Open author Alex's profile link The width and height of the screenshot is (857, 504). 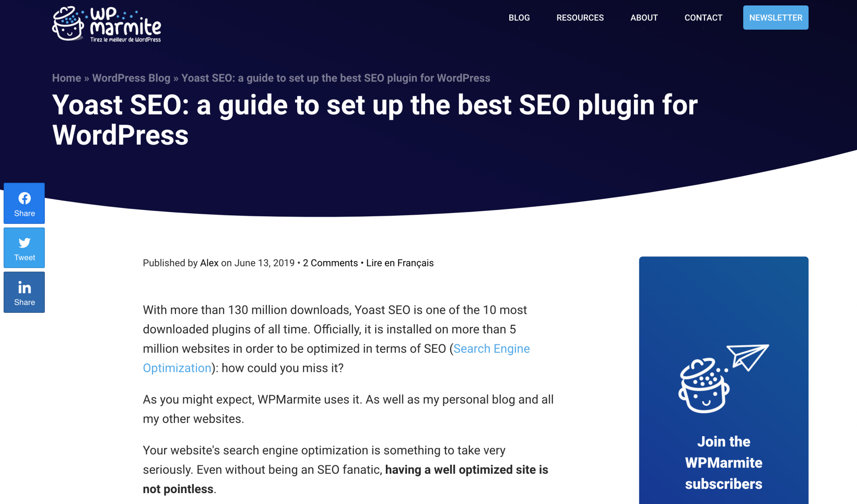point(209,263)
